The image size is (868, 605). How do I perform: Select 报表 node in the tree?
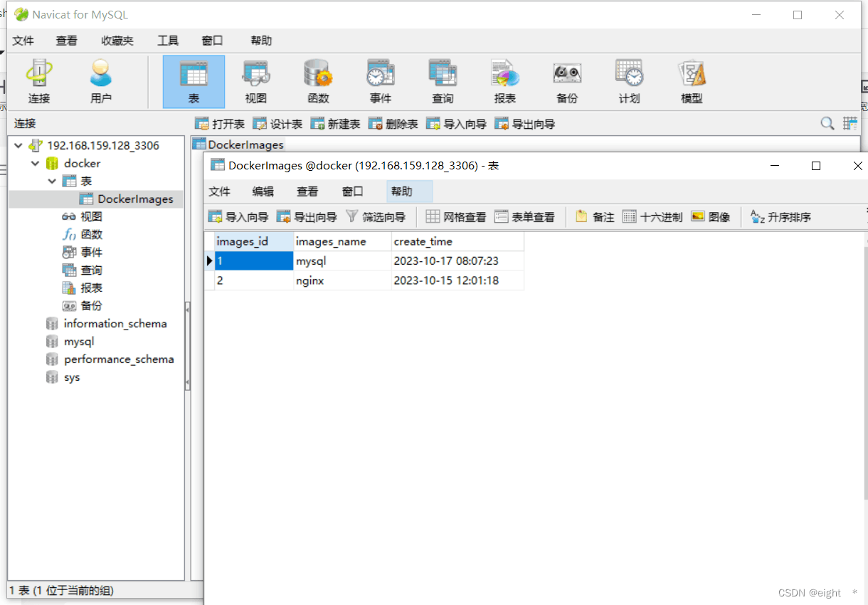coord(82,288)
